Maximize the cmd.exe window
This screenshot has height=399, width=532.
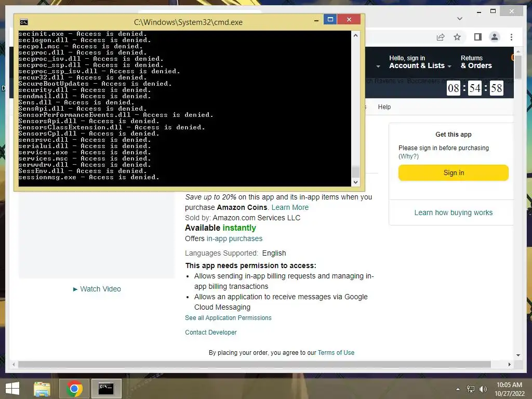[330, 19]
